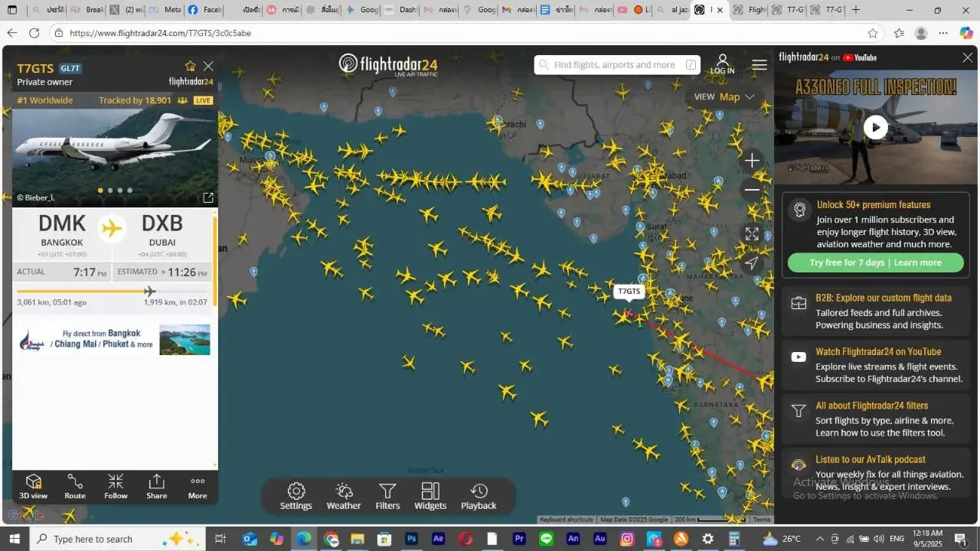Expand the VIEW Map dropdown
The height and width of the screenshot is (551, 980).
[x=724, y=96]
